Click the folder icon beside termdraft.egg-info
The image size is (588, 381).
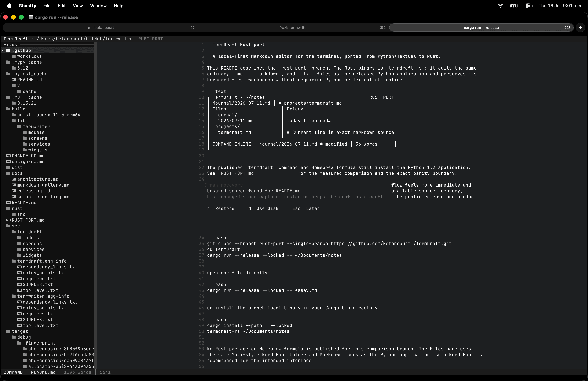14,261
